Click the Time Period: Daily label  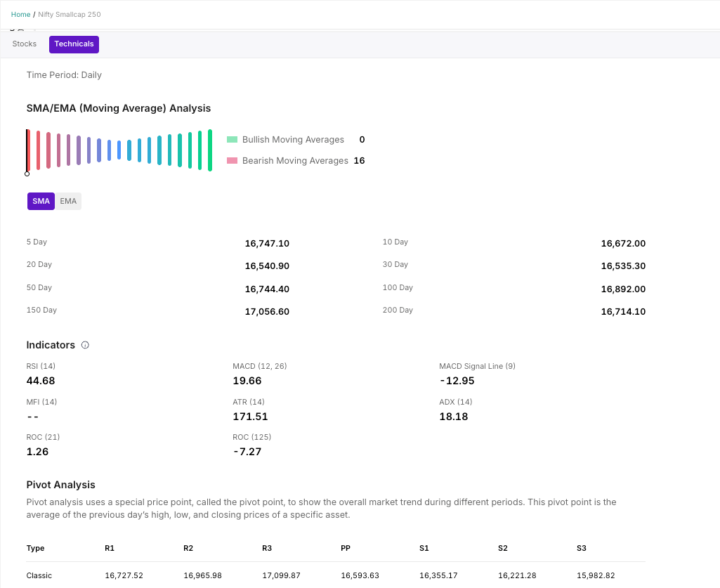click(64, 75)
